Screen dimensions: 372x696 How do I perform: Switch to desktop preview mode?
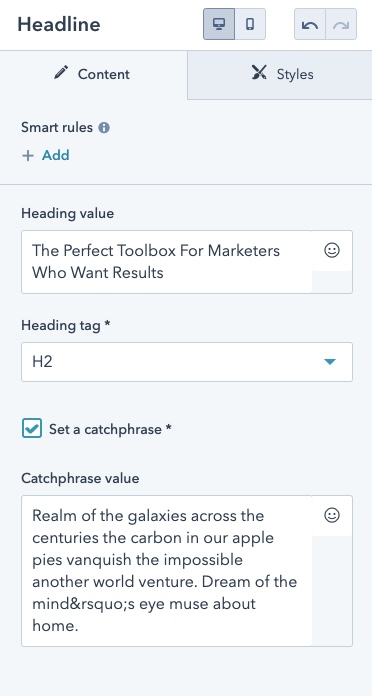pos(219,24)
